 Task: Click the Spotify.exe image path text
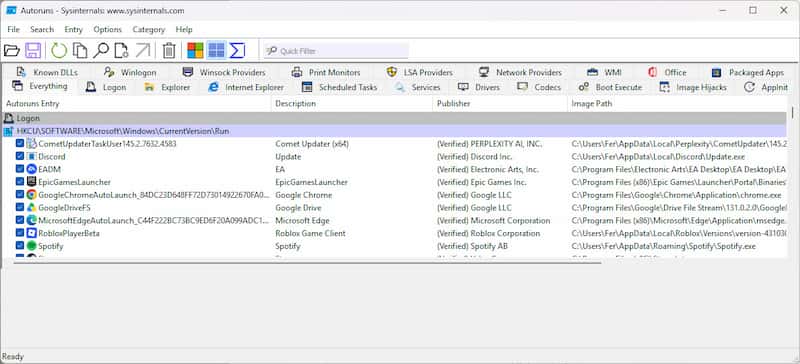[663, 246]
